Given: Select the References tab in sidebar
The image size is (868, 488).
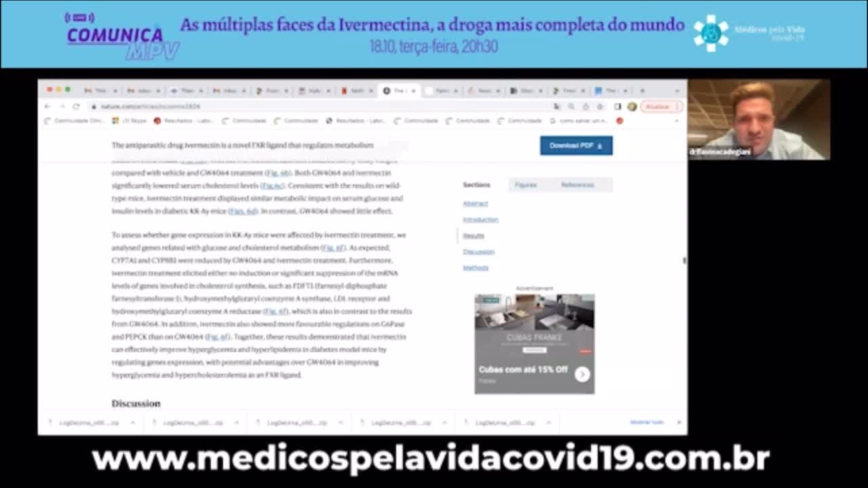Looking at the screenshot, I should (577, 184).
